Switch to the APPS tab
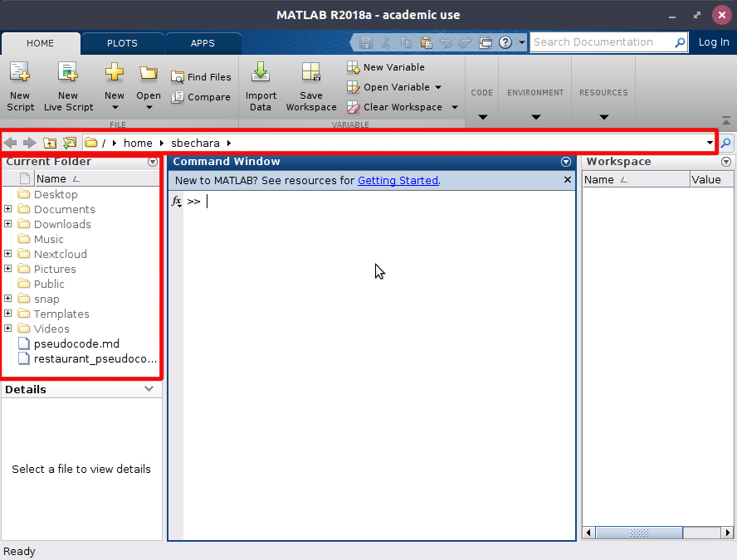This screenshot has width=737, height=560. tap(203, 43)
